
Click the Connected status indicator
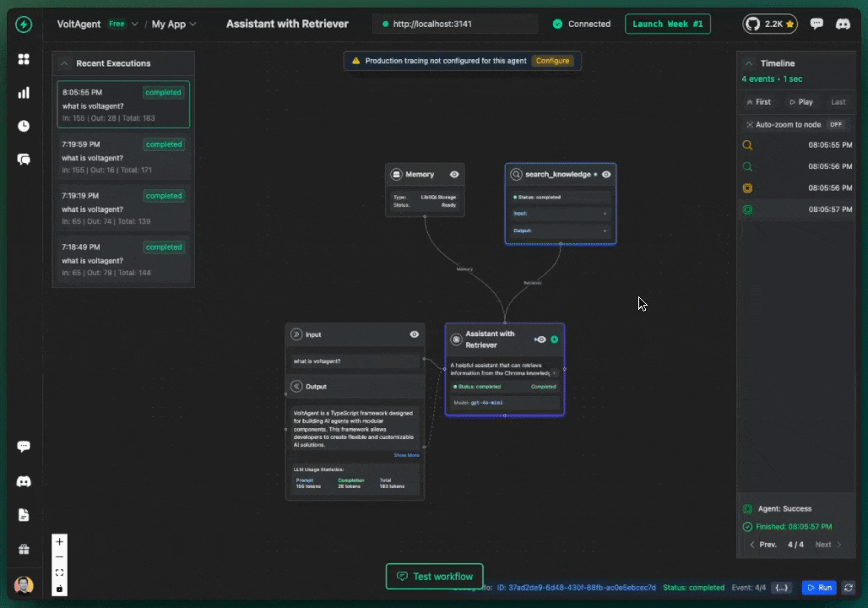point(581,24)
